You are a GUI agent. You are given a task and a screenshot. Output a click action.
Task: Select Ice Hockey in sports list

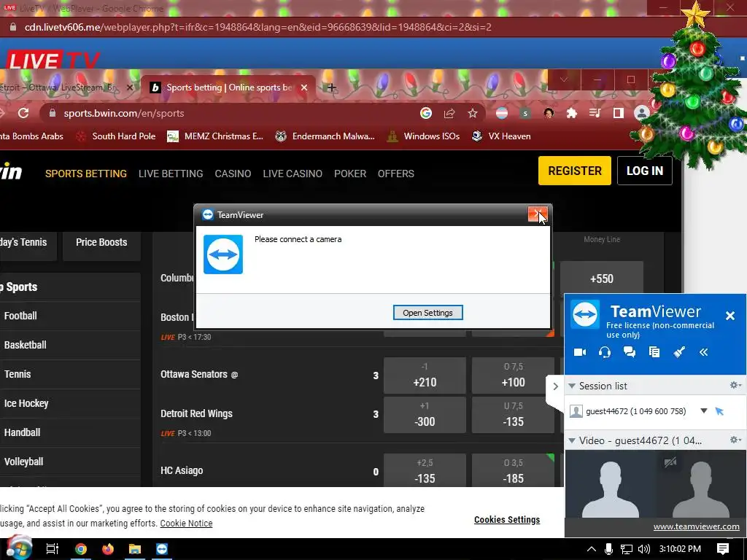pyautogui.click(x=70, y=403)
